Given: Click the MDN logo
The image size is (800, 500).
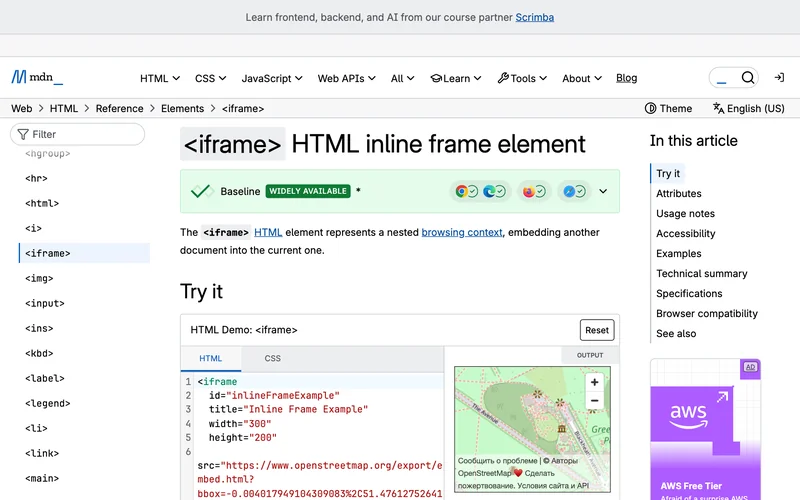Looking at the screenshot, I should (37, 77).
